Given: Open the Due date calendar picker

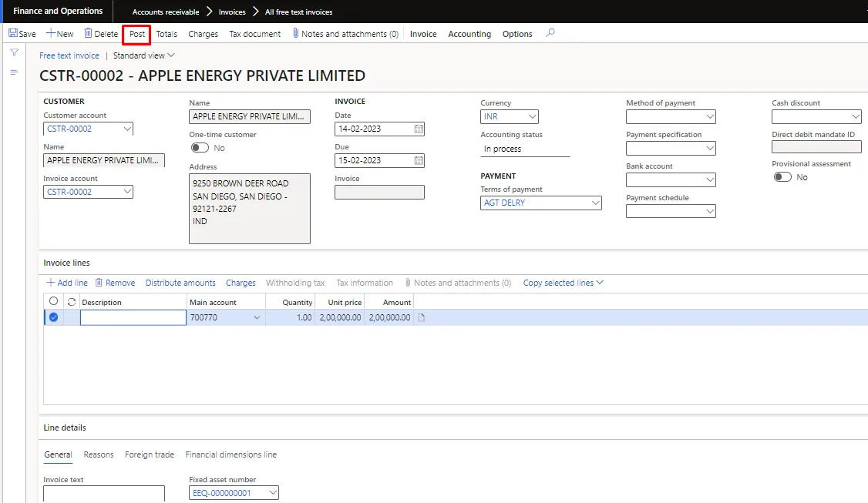Looking at the screenshot, I should click(419, 160).
